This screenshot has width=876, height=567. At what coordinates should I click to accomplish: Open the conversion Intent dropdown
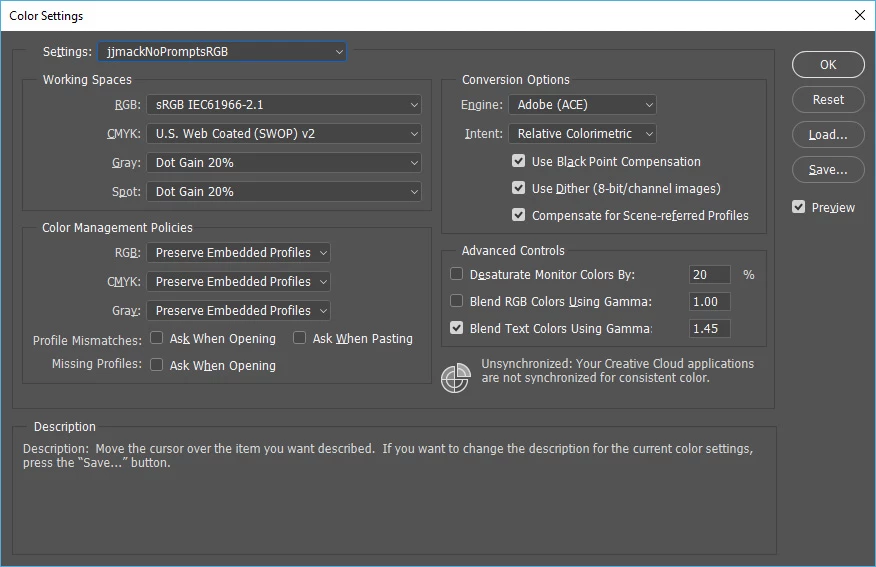click(x=582, y=134)
